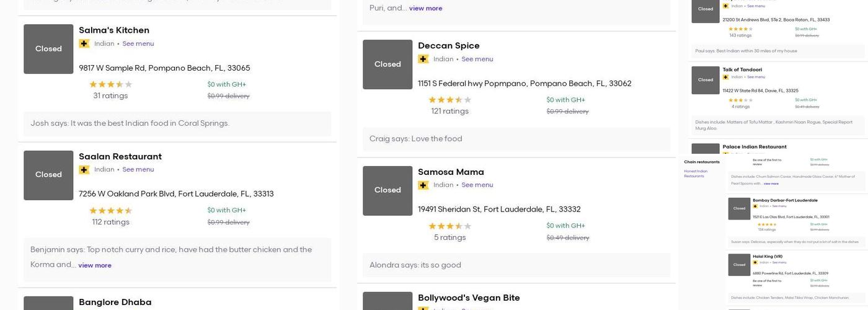Click the GH+ badge icon under Samosa Mama

423,185
